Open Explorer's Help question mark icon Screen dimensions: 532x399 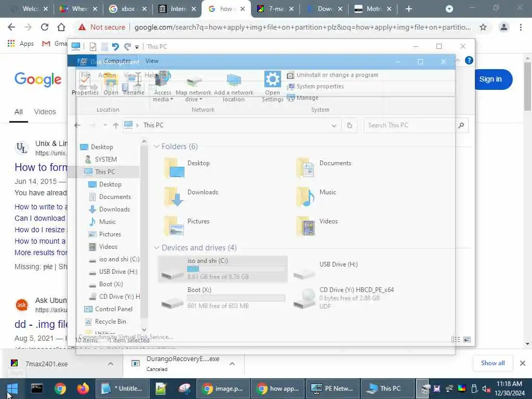(x=469, y=60)
